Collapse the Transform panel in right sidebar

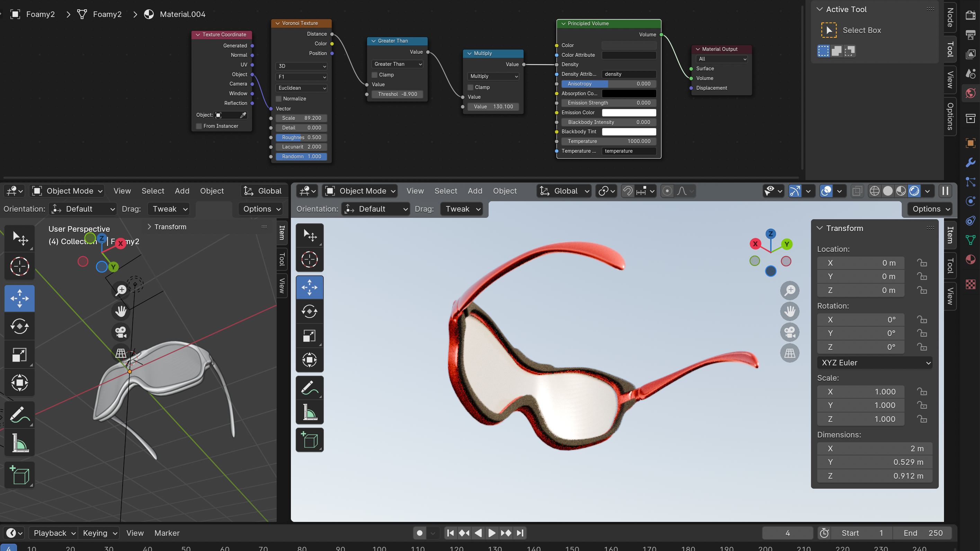pos(820,228)
